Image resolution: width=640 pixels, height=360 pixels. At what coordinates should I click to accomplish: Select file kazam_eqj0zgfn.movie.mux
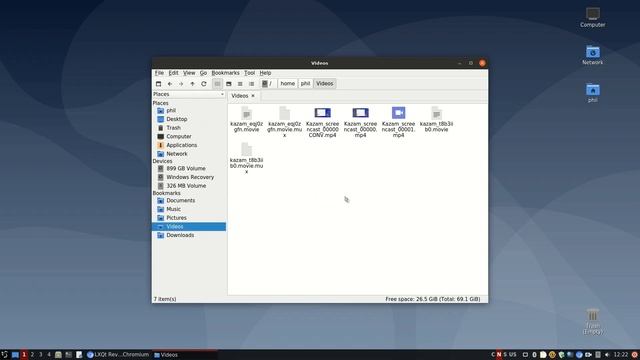click(x=284, y=122)
